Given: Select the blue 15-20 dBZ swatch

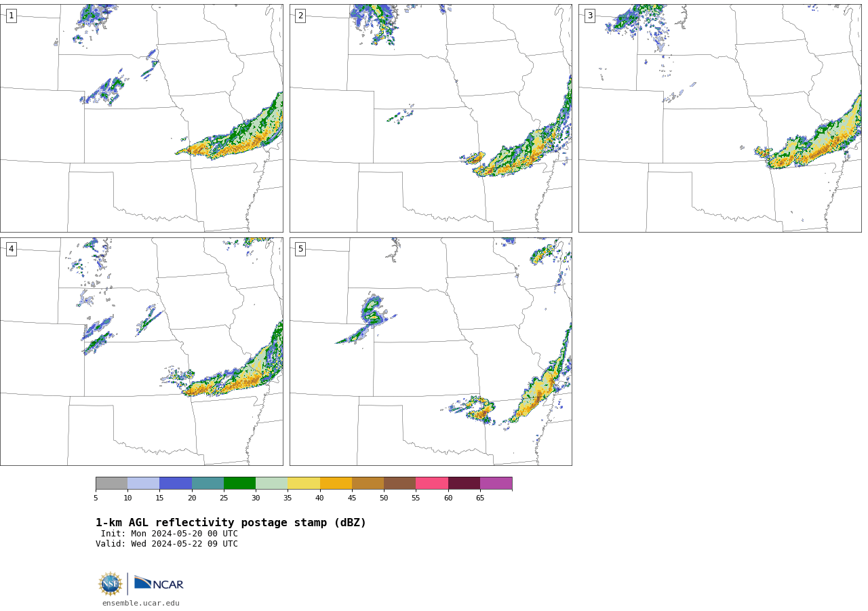Looking at the screenshot, I should (x=176, y=483).
